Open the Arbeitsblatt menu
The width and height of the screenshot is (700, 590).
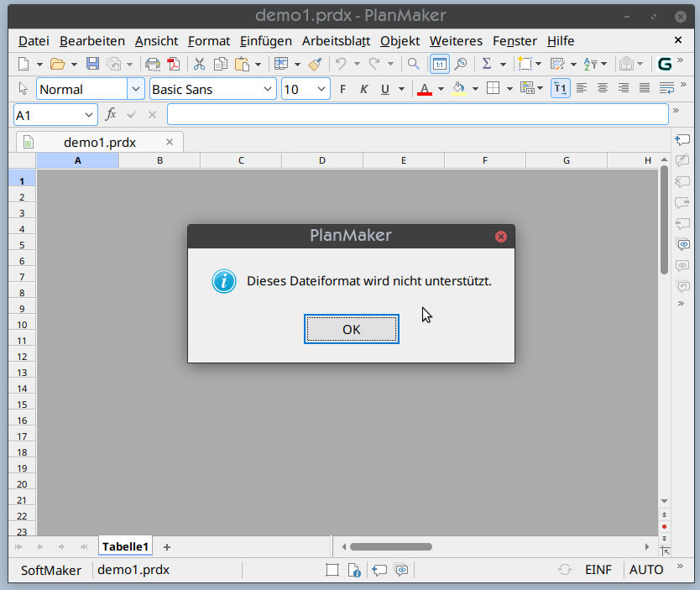point(337,41)
